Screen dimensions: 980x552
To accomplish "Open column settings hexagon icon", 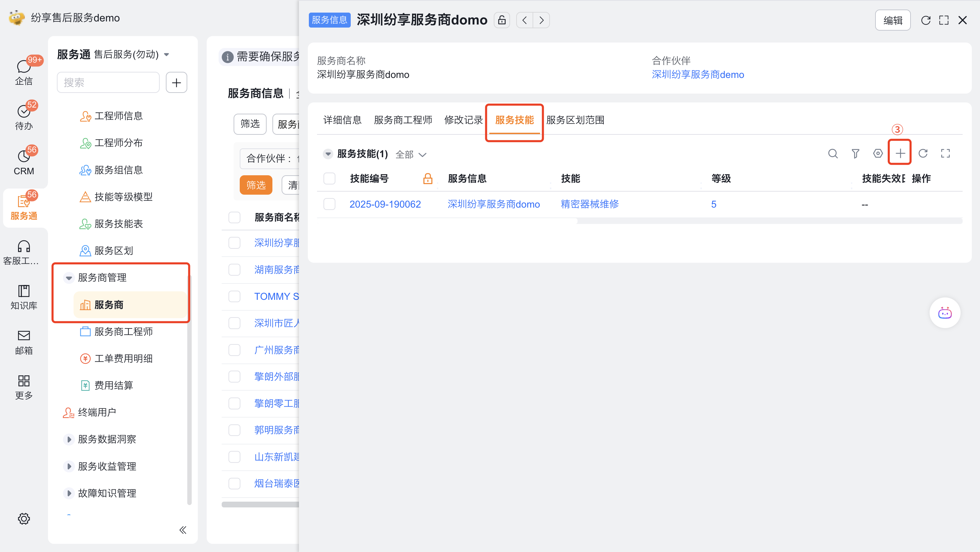I will click(878, 153).
